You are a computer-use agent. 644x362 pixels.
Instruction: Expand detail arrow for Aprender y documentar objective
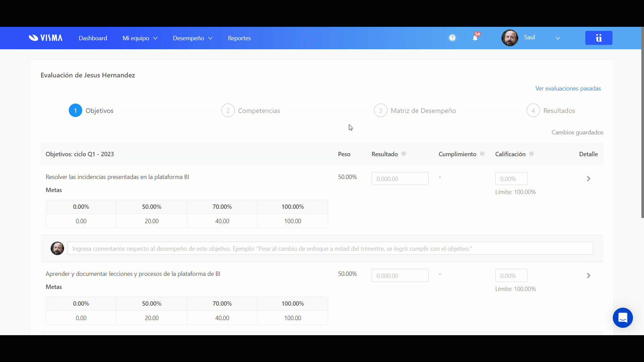click(588, 276)
